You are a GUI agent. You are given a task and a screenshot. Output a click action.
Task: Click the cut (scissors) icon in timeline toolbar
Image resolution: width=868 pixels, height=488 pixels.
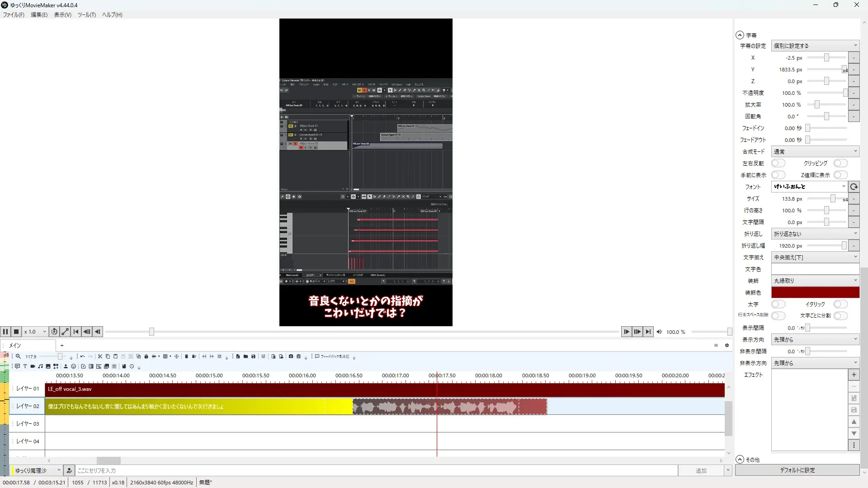tap(100, 357)
